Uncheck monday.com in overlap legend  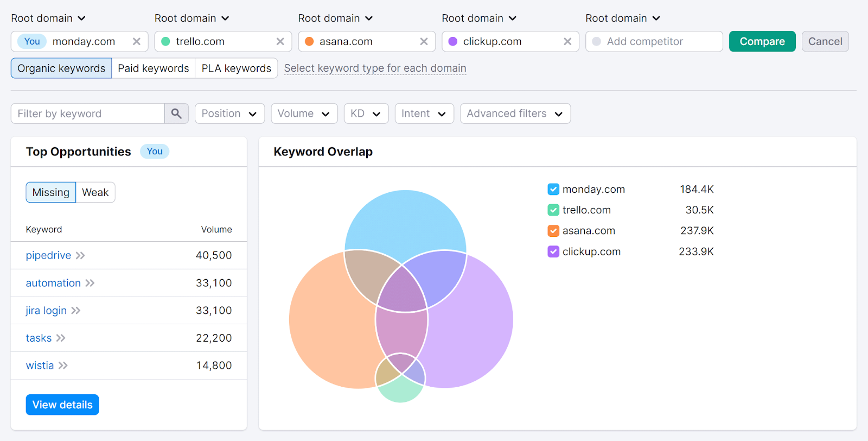(x=553, y=190)
